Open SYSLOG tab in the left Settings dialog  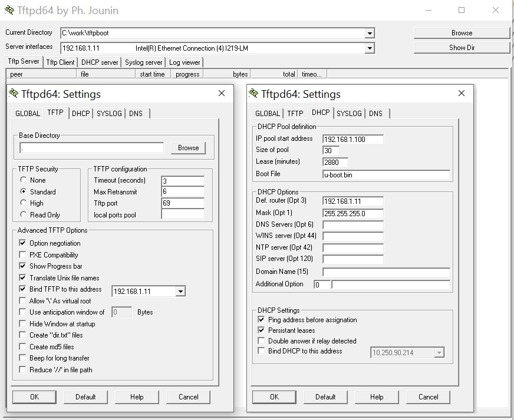click(x=109, y=113)
